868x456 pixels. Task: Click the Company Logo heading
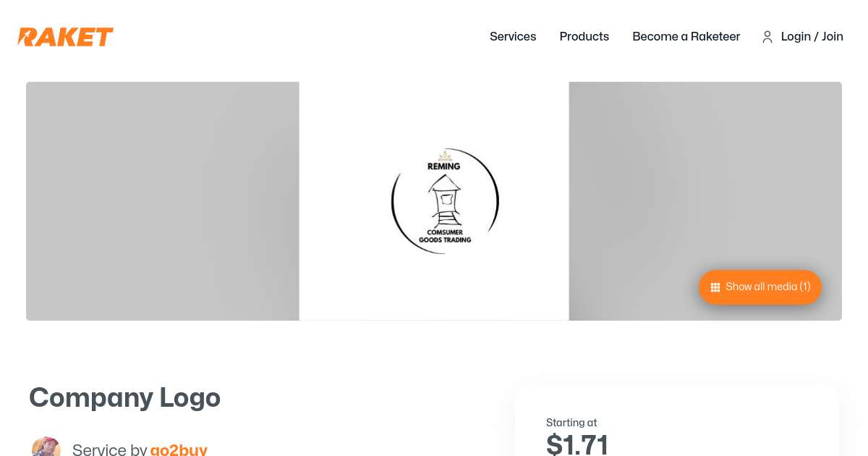coord(124,397)
